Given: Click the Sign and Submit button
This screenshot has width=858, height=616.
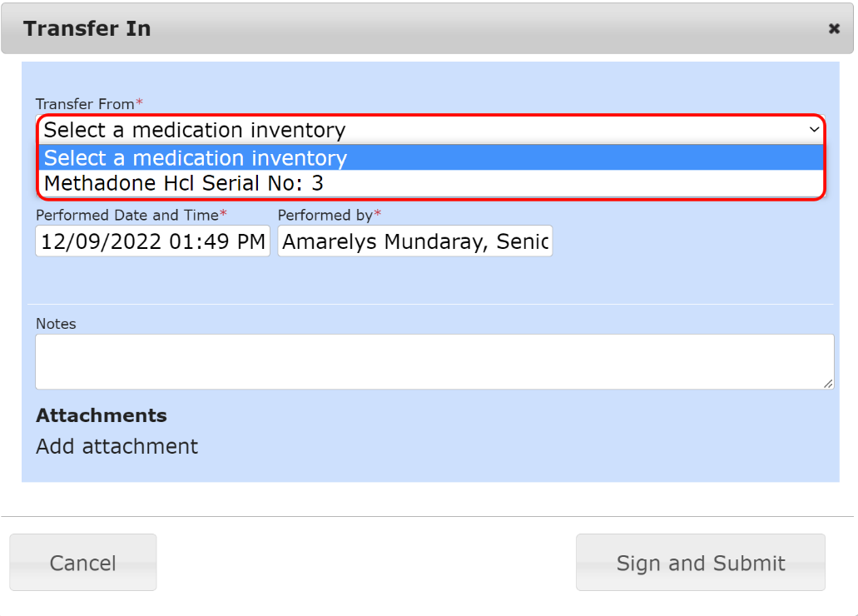Looking at the screenshot, I should [700, 563].
